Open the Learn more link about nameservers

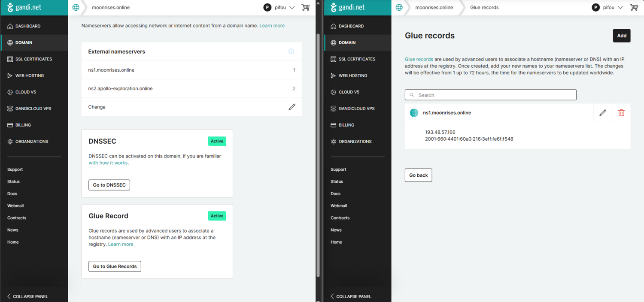pos(272,26)
